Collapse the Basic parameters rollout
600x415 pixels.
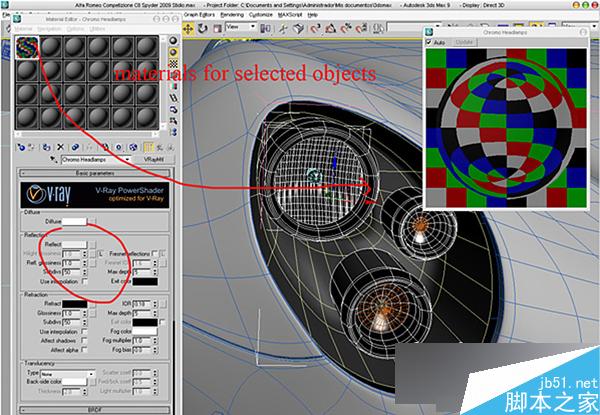point(95,173)
